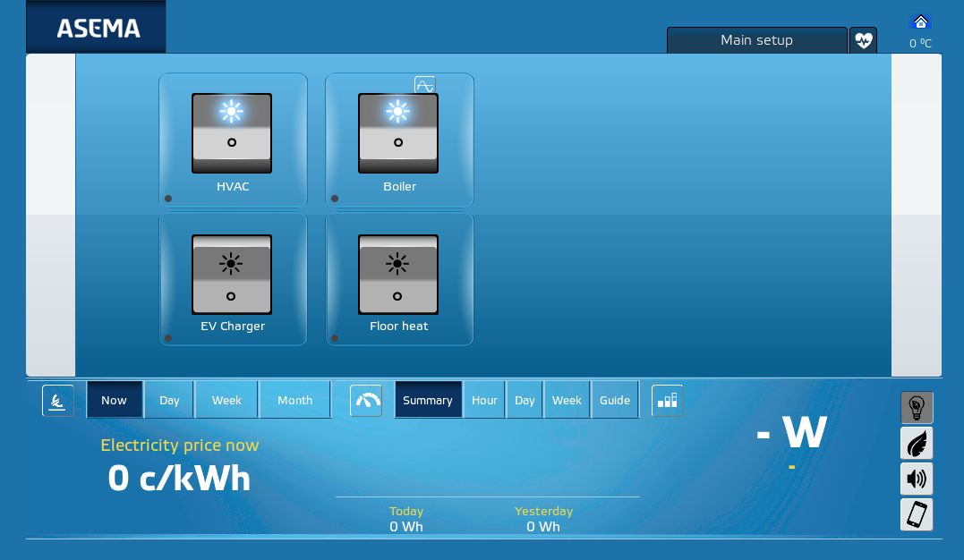Open the Main setup tab
Image resolution: width=964 pixels, height=560 pixels.
pos(757,40)
